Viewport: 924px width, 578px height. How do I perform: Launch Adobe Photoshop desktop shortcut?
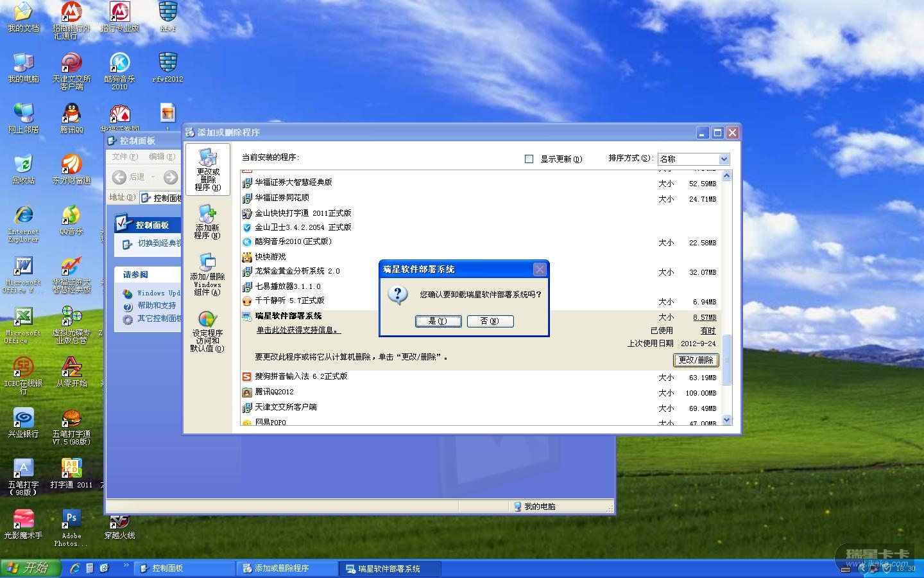(x=71, y=528)
